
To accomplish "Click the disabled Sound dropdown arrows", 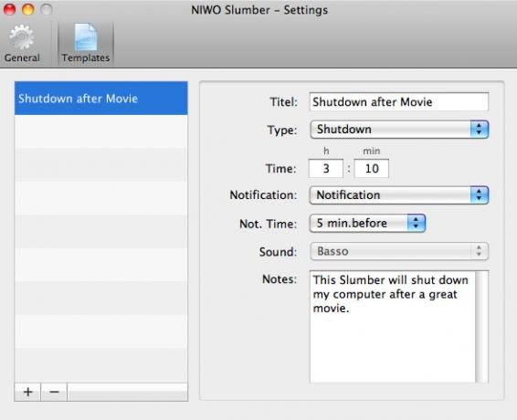I will 479,251.
